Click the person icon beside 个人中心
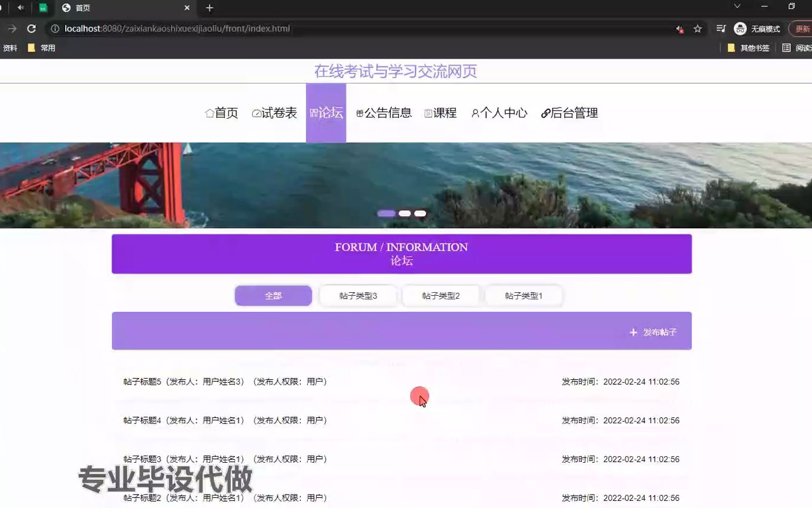The image size is (812, 508). coord(475,112)
